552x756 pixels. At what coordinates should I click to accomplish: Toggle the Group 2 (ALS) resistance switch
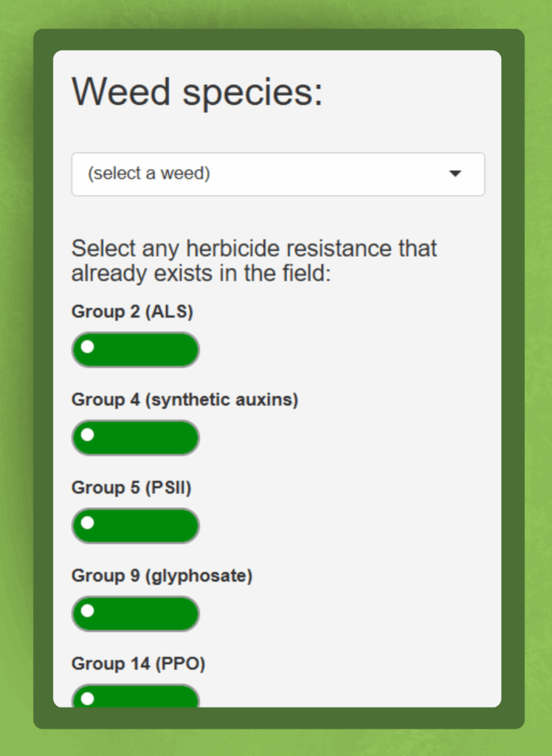click(136, 349)
